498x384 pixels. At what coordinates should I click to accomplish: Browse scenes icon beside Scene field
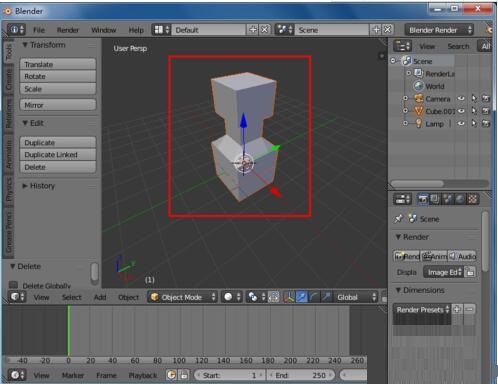(x=284, y=30)
